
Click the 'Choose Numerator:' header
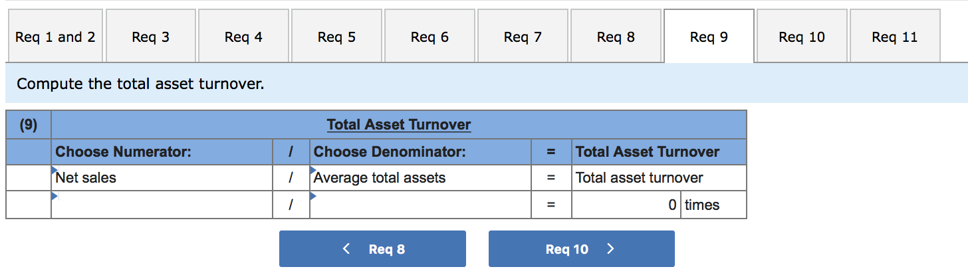point(123,151)
